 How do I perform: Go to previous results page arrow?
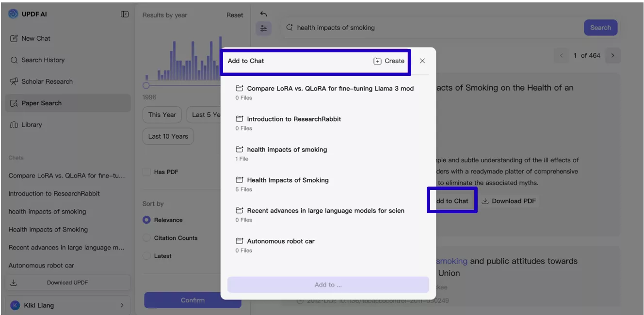pos(562,55)
